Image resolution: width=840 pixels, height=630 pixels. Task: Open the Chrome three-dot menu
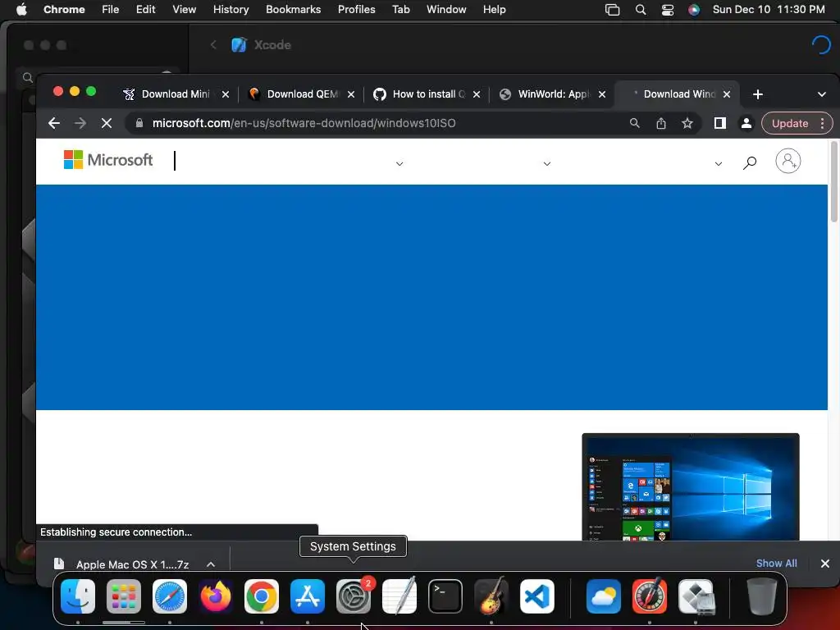coord(822,123)
